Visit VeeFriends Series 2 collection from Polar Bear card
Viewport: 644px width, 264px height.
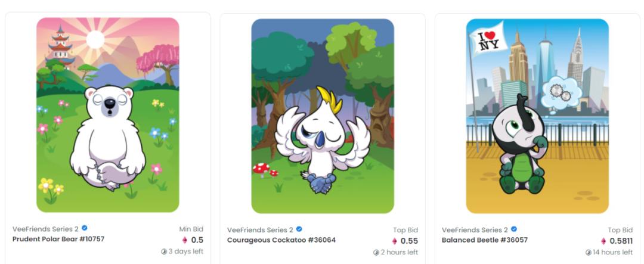pyautogui.click(x=45, y=229)
